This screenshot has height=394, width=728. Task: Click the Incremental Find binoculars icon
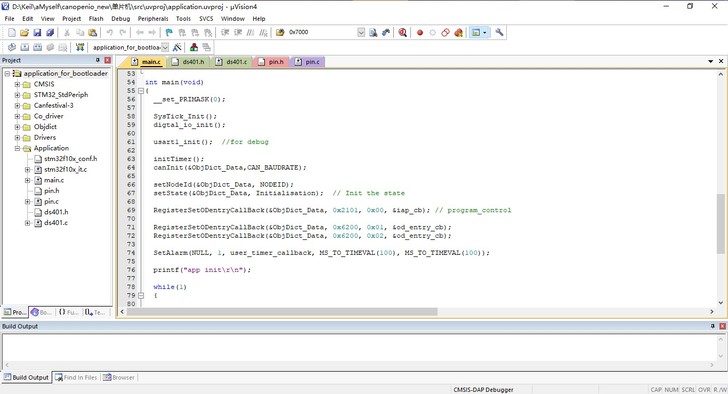point(386,32)
